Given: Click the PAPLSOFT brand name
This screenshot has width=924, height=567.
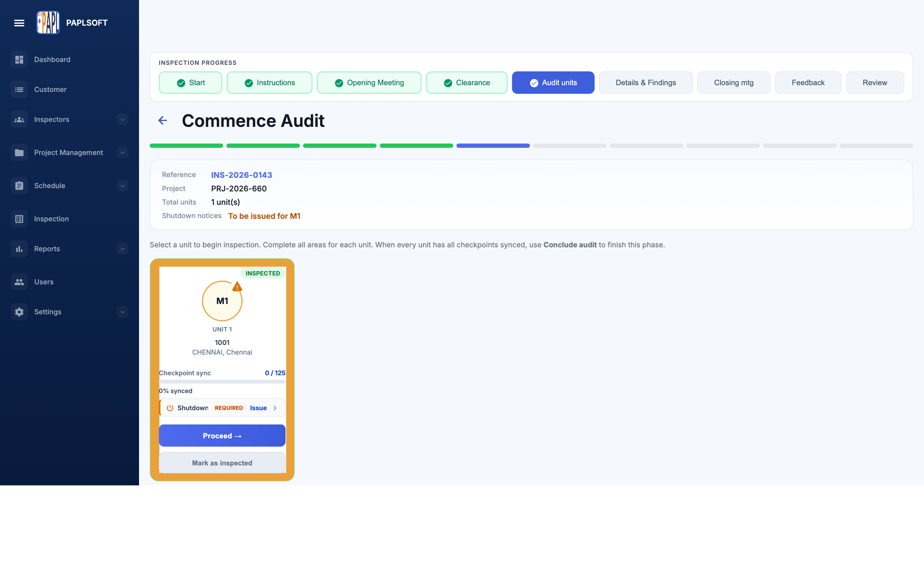Looking at the screenshot, I should point(87,23).
